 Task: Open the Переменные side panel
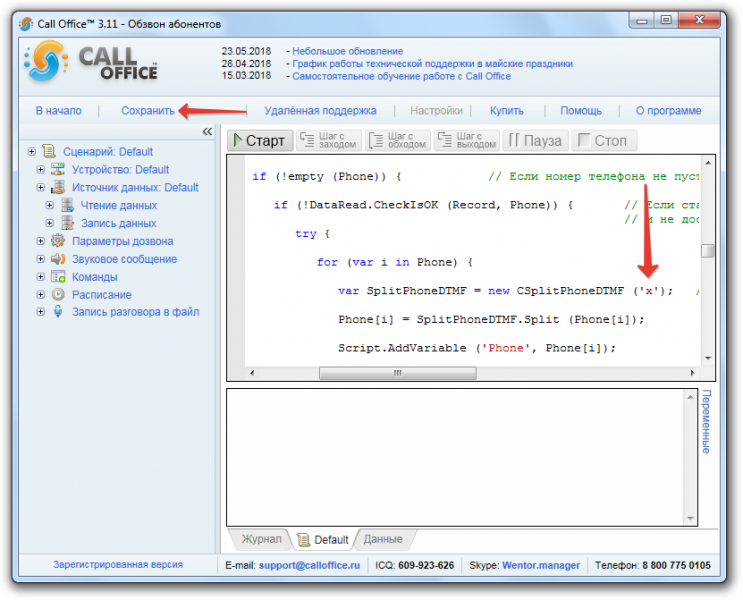[706, 421]
